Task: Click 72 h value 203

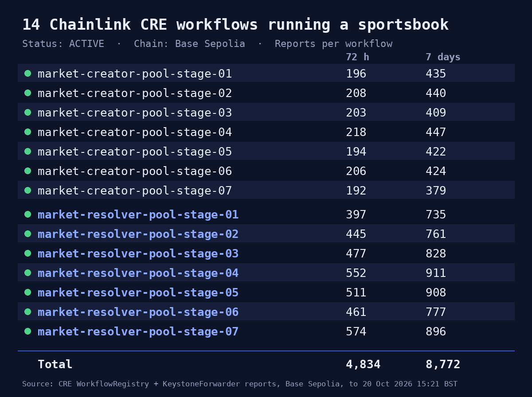Action: 356,113
